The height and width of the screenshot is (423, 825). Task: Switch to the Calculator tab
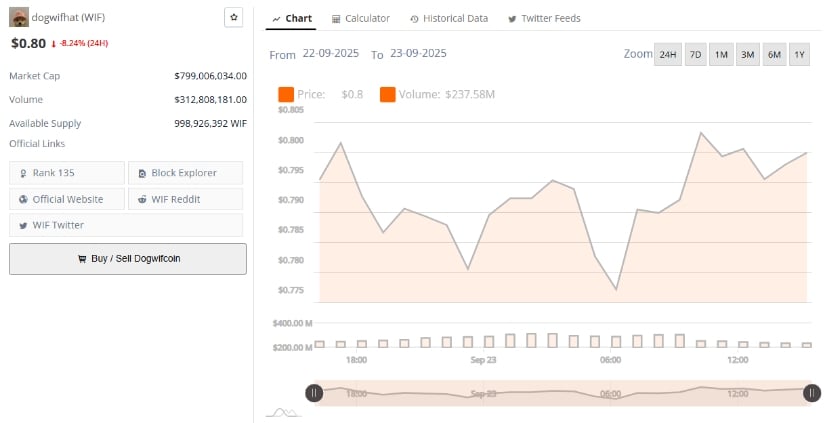[361, 18]
